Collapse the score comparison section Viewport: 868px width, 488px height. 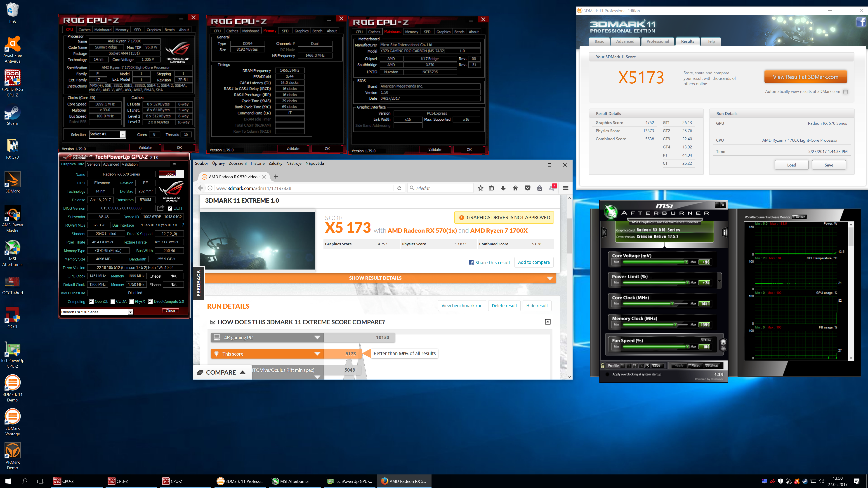(x=548, y=322)
